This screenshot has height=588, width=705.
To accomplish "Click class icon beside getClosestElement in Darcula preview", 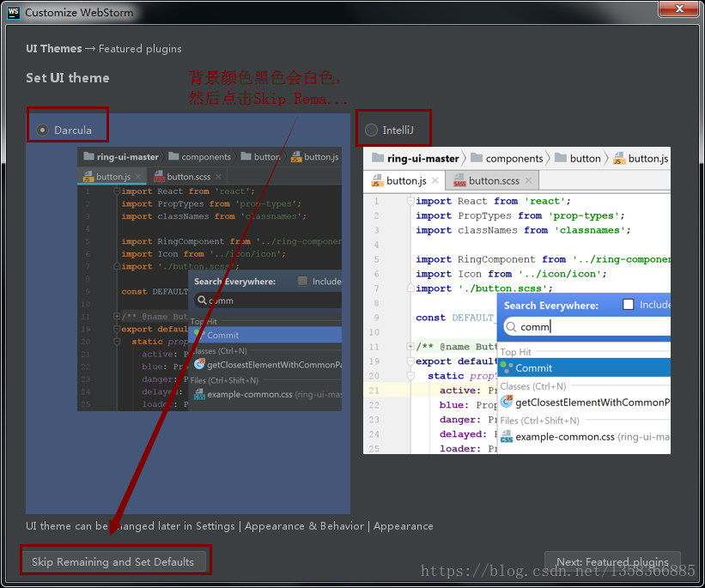I will (199, 364).
